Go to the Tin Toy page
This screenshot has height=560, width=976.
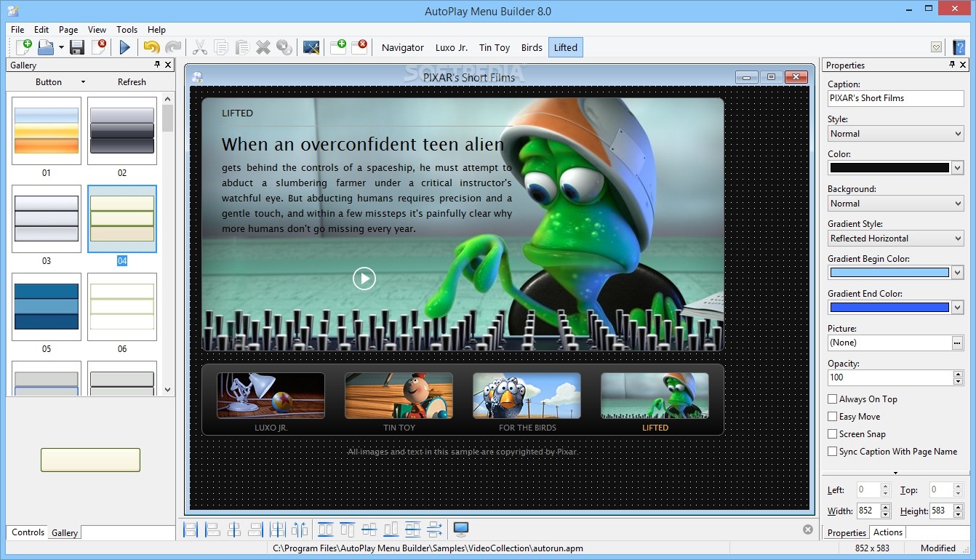point(495,48)
